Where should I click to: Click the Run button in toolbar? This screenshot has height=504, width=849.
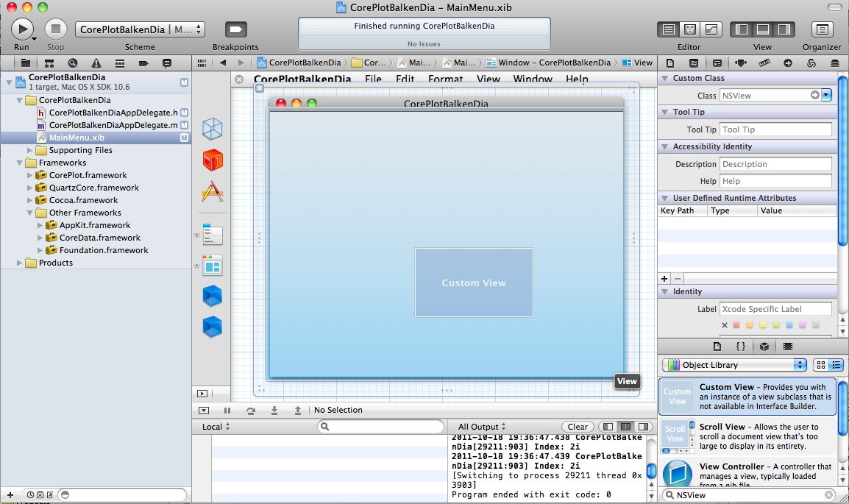coord(22,29)
